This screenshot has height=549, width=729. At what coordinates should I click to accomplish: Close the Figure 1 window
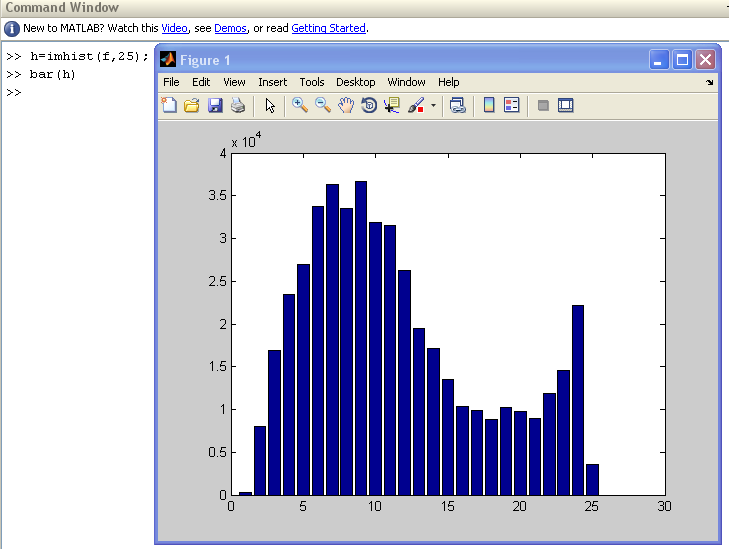point(705,60)
